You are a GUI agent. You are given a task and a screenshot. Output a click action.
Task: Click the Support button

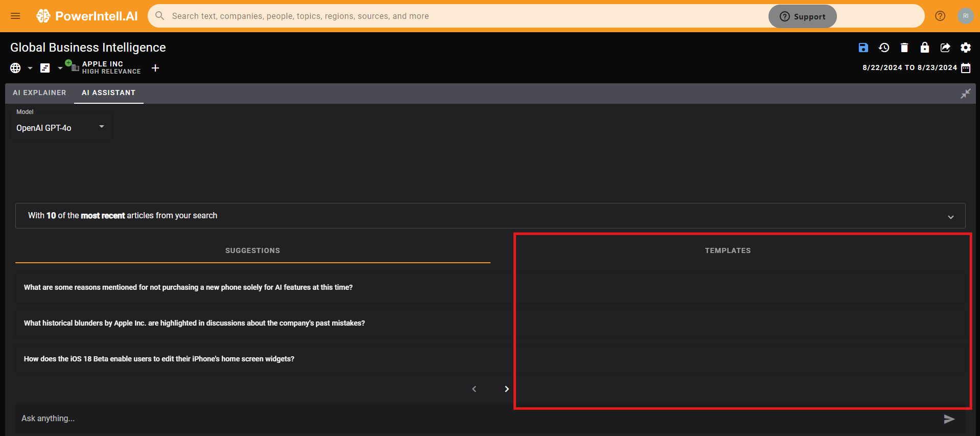(802, 16)
